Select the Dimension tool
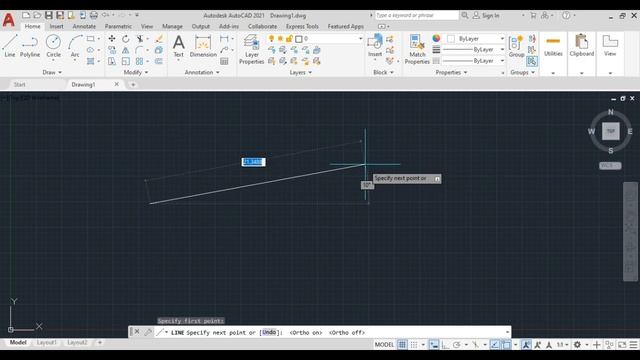Screen dimensions: 640x360 click(x=203, y=46)
